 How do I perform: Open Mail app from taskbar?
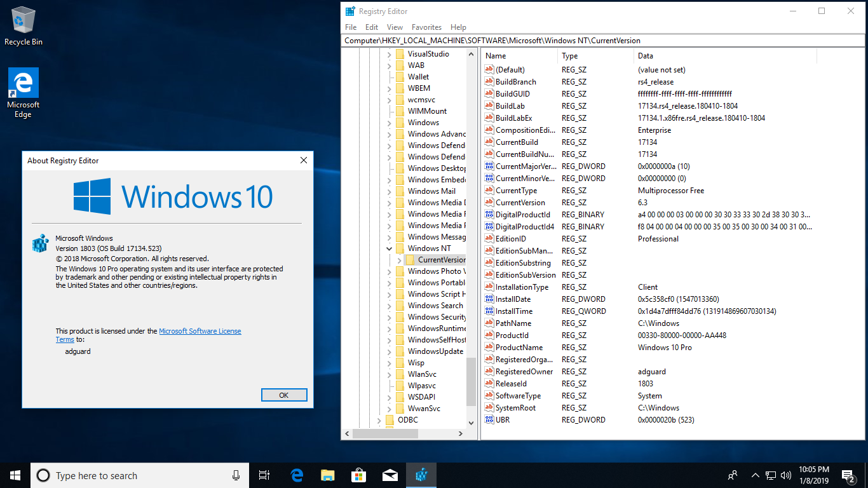point(390,475)
